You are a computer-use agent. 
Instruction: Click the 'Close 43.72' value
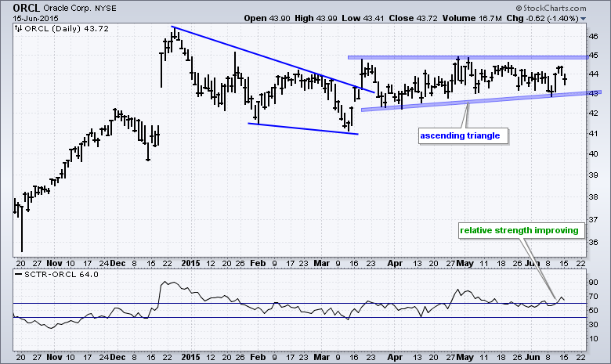pyautogui.click(x=413, y=18)
